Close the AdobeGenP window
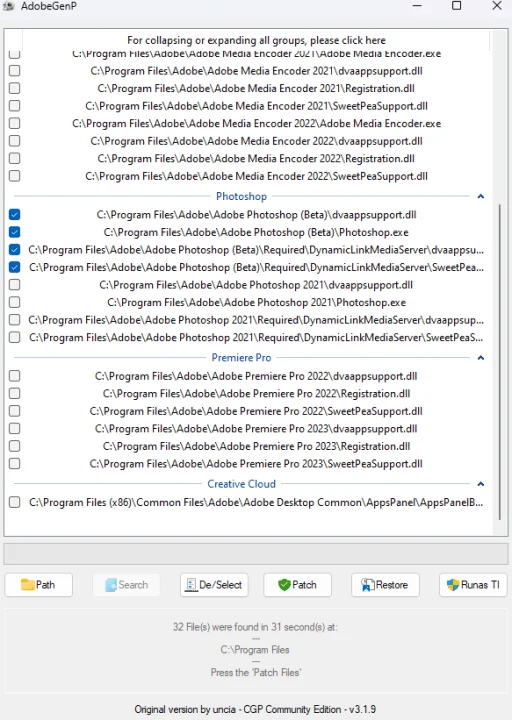This screenshot has height=720, width=512. (497, 6)
